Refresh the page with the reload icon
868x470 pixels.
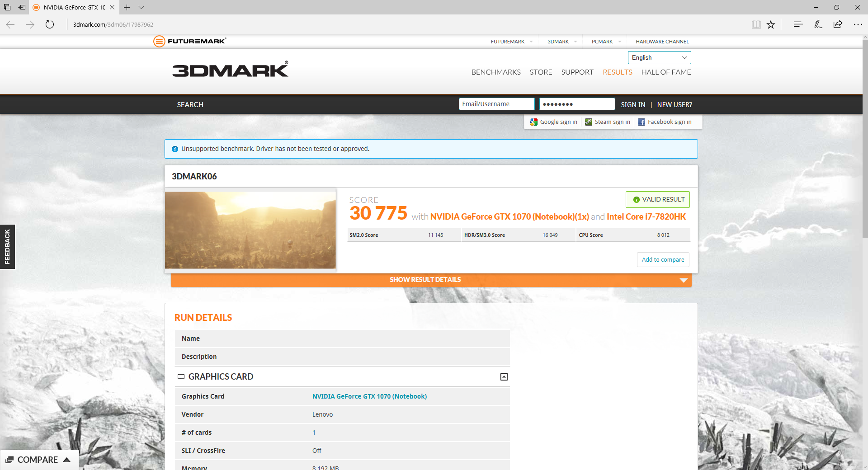(50, 24)
